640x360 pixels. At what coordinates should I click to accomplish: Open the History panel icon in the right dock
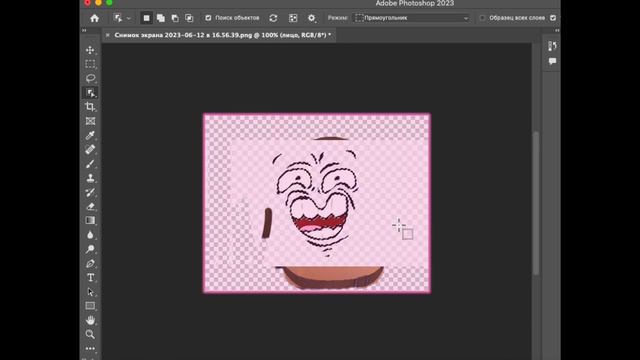(x=552, y=46)
